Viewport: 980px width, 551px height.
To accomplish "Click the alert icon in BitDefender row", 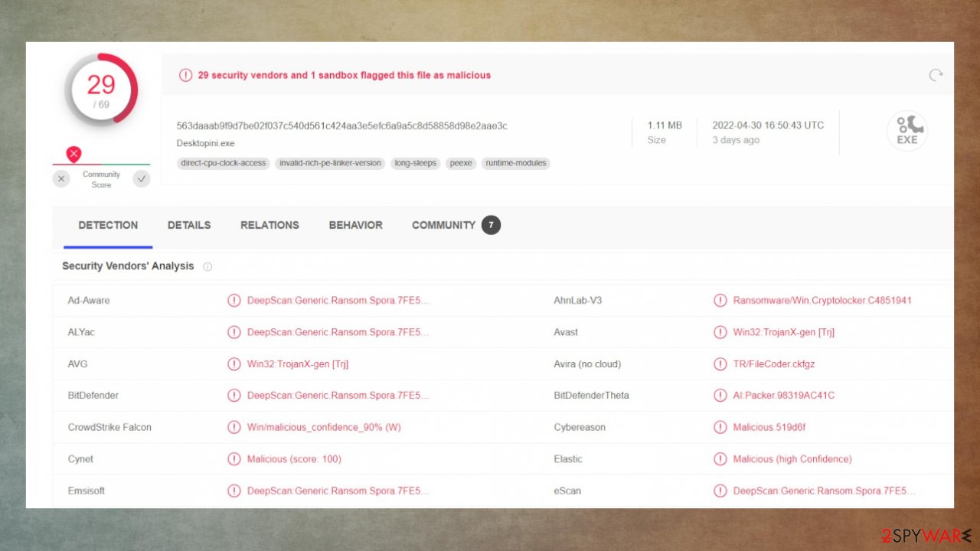I will click(234, 396).
